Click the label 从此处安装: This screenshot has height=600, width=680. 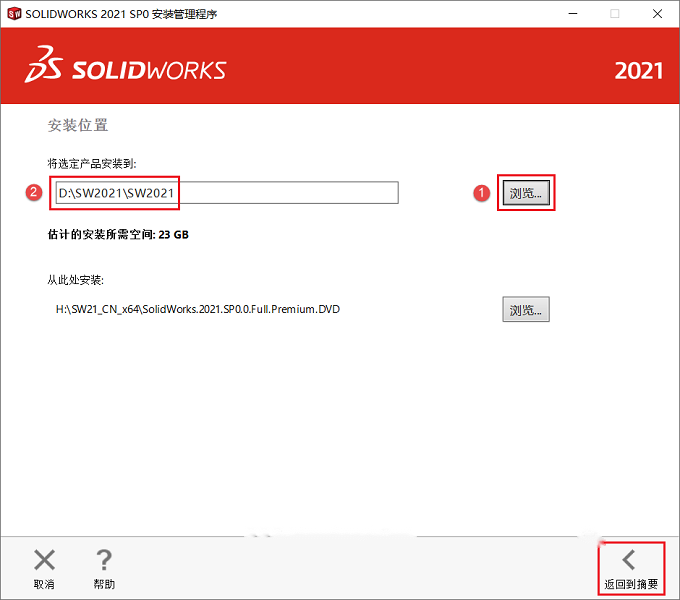75,280
